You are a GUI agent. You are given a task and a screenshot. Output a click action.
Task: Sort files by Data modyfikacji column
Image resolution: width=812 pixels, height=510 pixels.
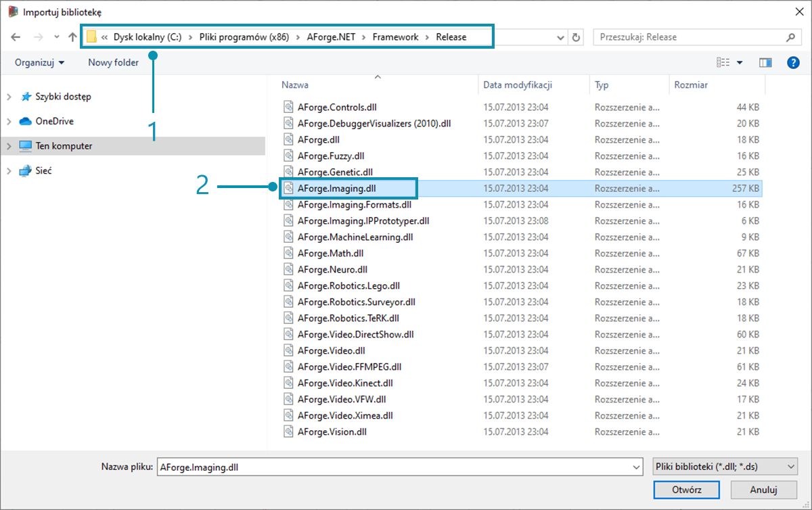coord(518,85)
